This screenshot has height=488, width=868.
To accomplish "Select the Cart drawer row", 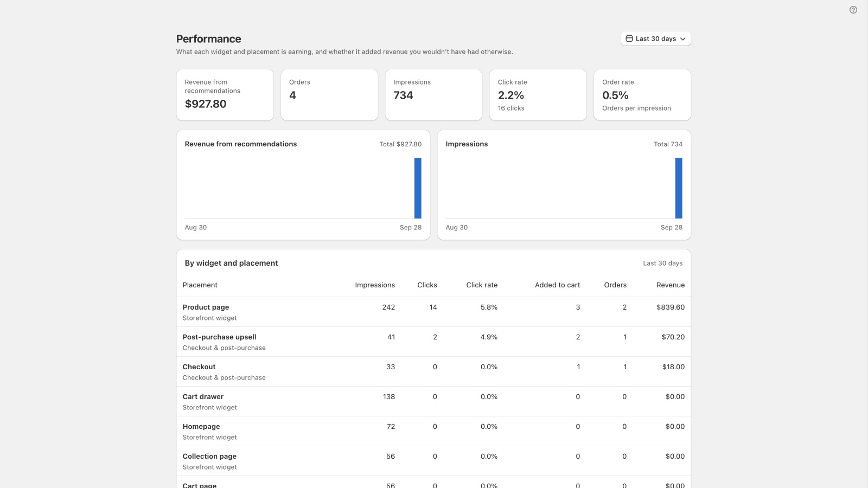I will pyautogui.click(x=433, y=402).
